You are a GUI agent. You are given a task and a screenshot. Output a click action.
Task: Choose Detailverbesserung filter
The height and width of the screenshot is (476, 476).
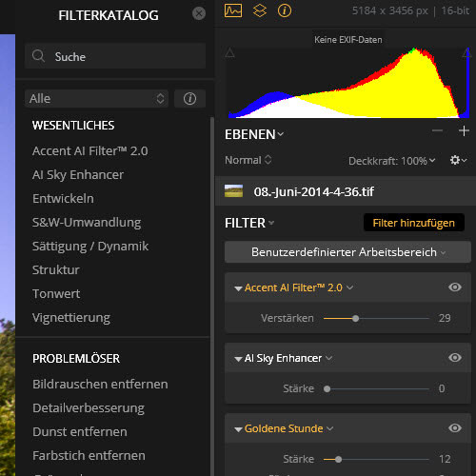(x=89, y=408)
